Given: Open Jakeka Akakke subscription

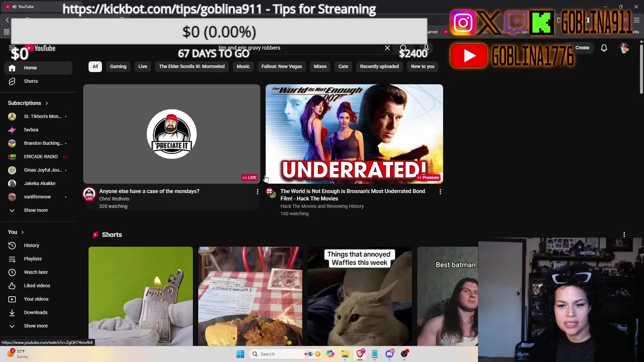Looking at the screenshot, I should pos(38,184).
